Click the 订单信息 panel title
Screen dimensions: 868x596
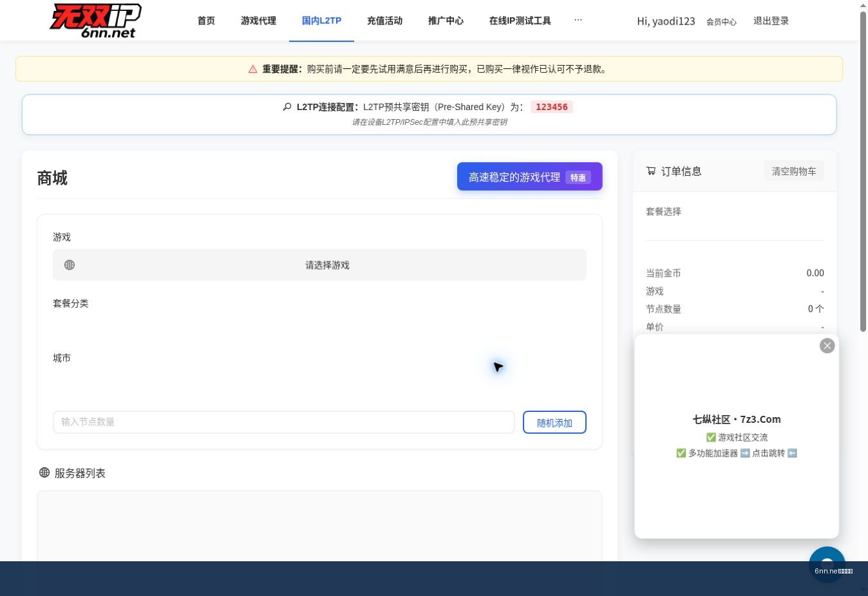click(681, 171)
